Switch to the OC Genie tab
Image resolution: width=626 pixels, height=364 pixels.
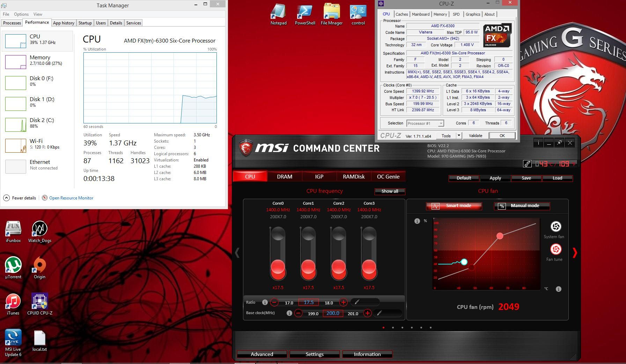pos(388,177)
